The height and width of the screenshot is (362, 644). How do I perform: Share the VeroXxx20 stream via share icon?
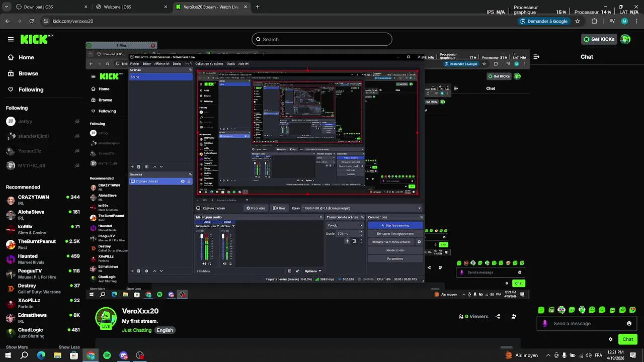pyautogui.click(x=498, y=317)
